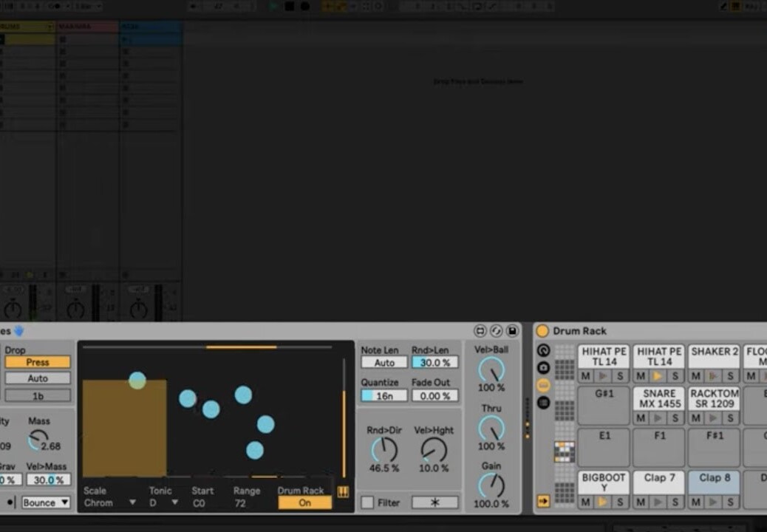
Task: Click the Drum Rack device title
Action: [x=579, y=331]
